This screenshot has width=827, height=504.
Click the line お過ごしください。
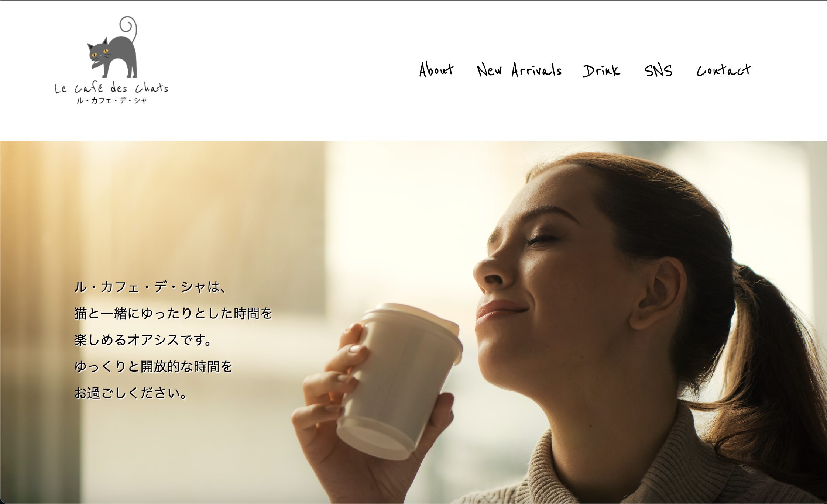[x=131, y=393]
